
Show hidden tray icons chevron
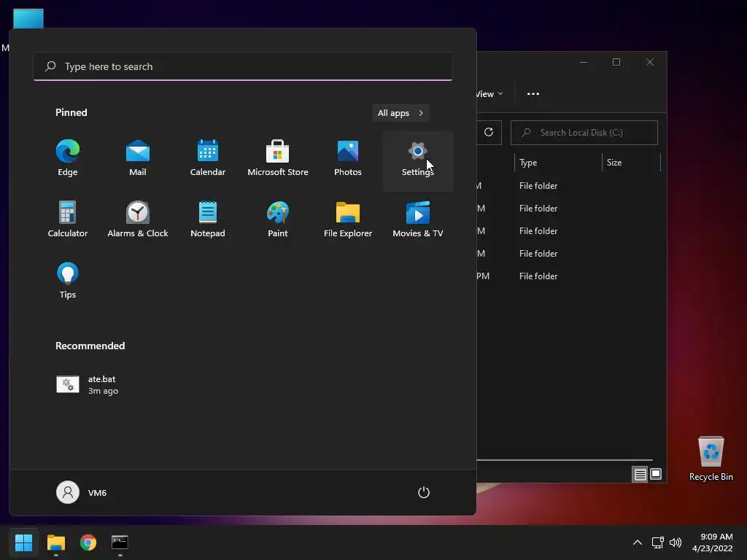[637, 542]
